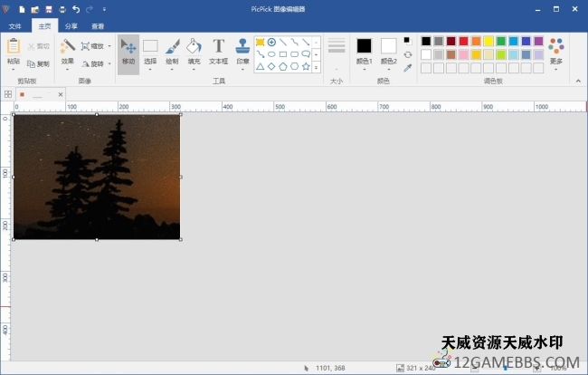Image resolution: width=588 pixels, height=375 pixels.
Task: Click the Fill (填充) bucket tool
Action: pyautogui.click(x=194, y=51)
